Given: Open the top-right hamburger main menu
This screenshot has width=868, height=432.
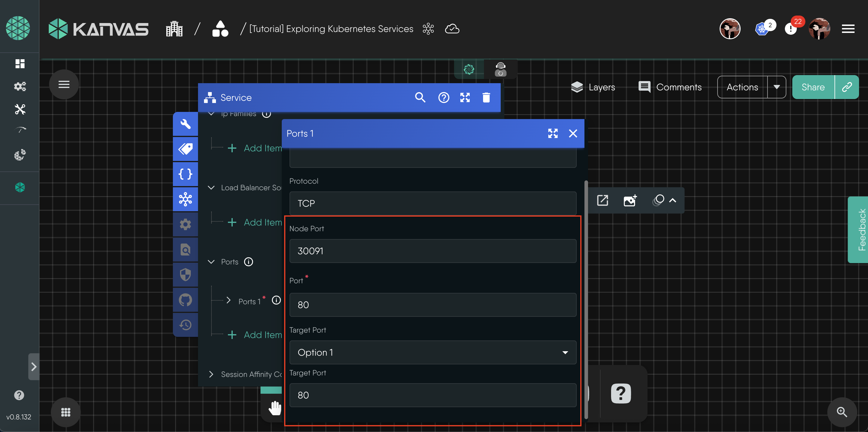Looking at the screenshot, I should [x=848, y=29].
